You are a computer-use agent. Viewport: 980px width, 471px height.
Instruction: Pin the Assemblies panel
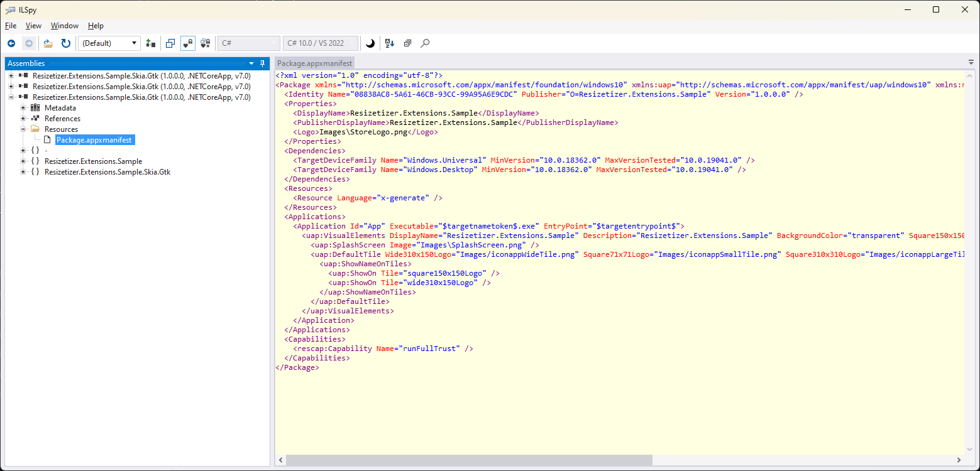pos(262,63)
